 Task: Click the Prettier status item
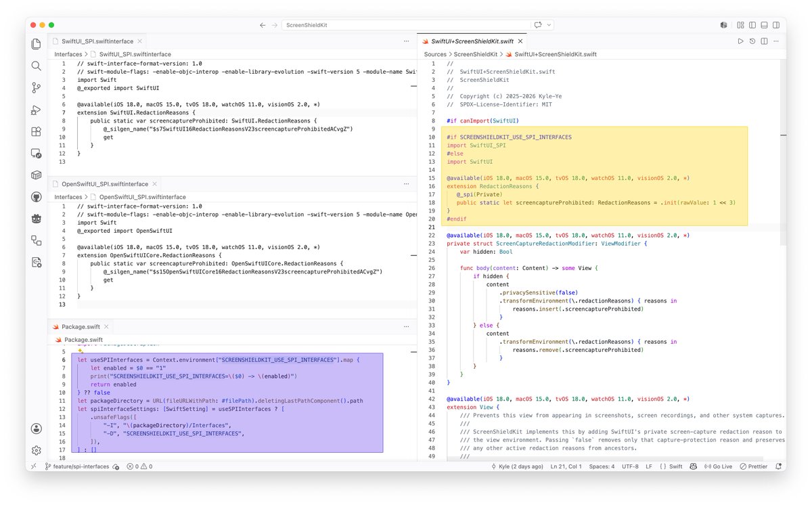[753, 466]
